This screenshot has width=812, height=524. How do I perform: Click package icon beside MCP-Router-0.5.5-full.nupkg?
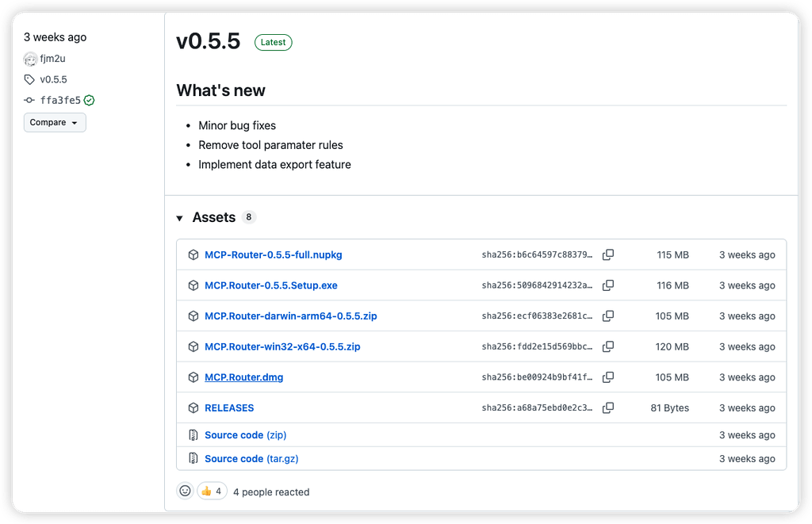[193, 254]
